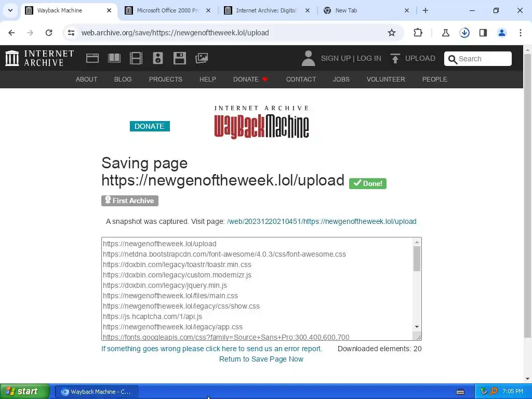The image size is (532, 399).
Task: Click the page vertical scrollbar thumb
Action: click(528, 196)
